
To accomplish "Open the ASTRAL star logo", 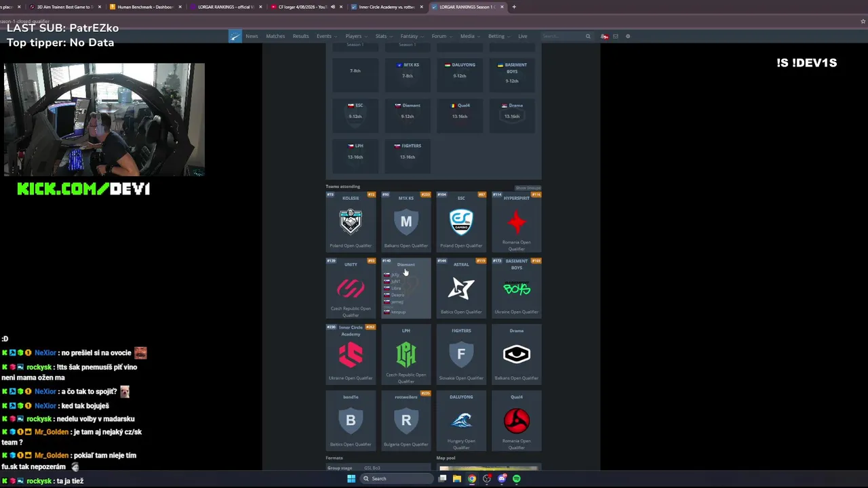I will 461,289.
